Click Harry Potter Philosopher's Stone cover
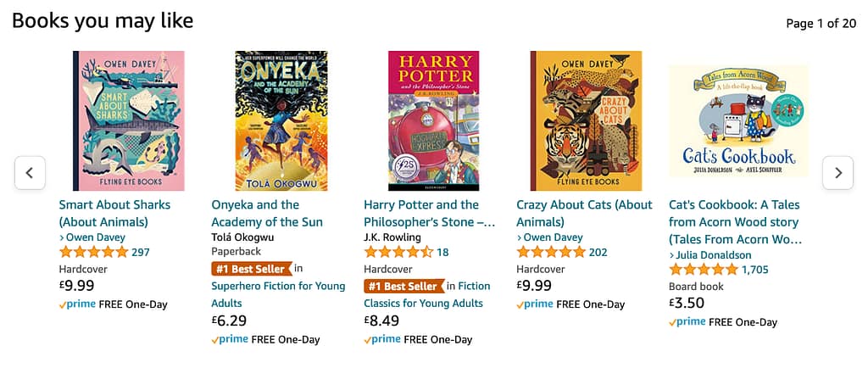 pos(433,120)
